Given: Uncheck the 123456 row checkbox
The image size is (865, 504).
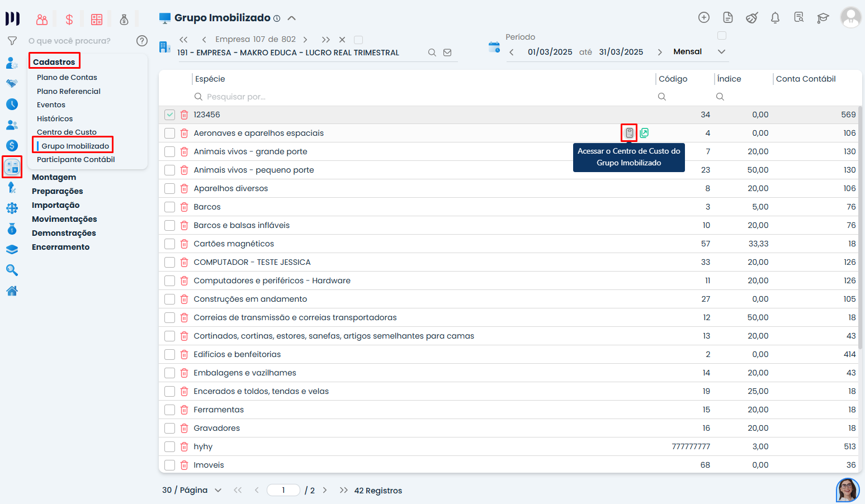Looking at the screenshot, I should (x=170, y=115).
